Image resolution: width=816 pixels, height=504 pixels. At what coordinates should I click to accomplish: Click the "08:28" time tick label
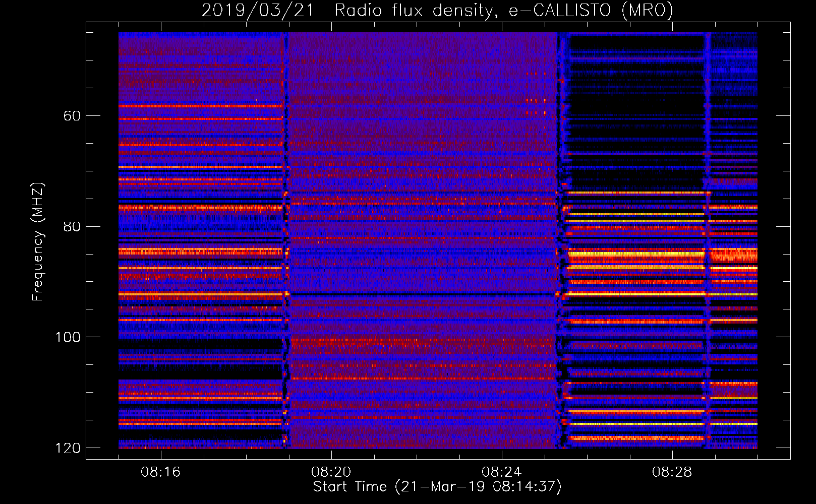[x=672, y=472]
